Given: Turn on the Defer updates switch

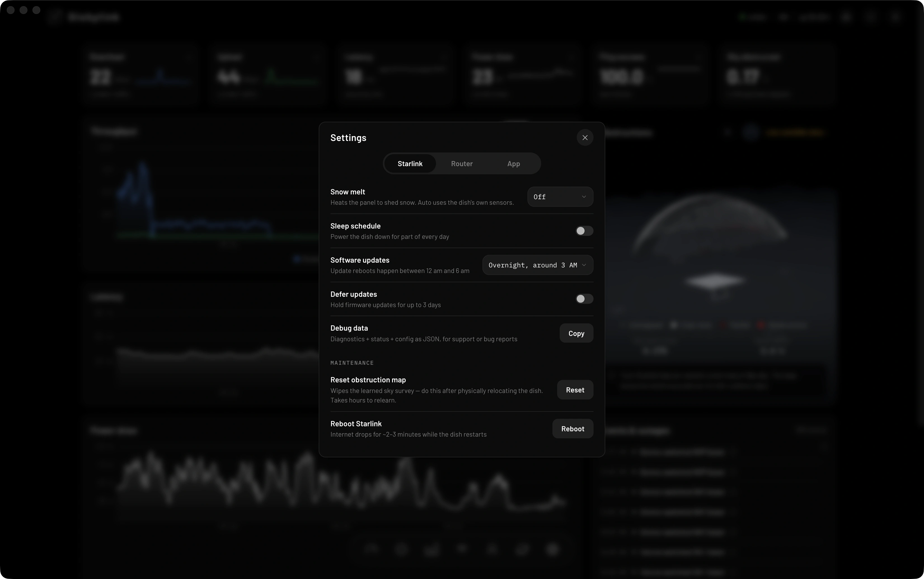Looking at the screenshot, I should (x=584, y=299).
